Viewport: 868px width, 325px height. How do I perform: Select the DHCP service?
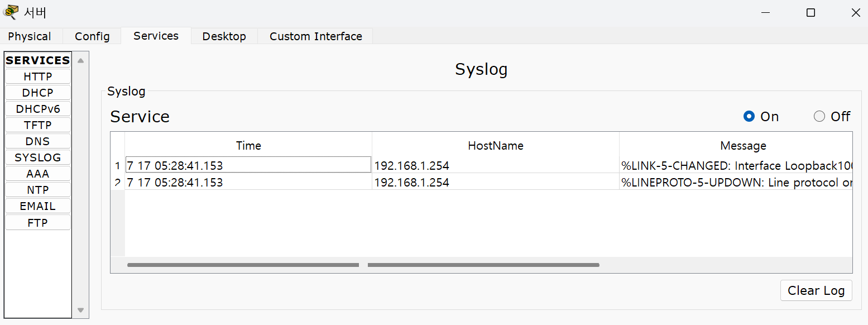point(38,93)
